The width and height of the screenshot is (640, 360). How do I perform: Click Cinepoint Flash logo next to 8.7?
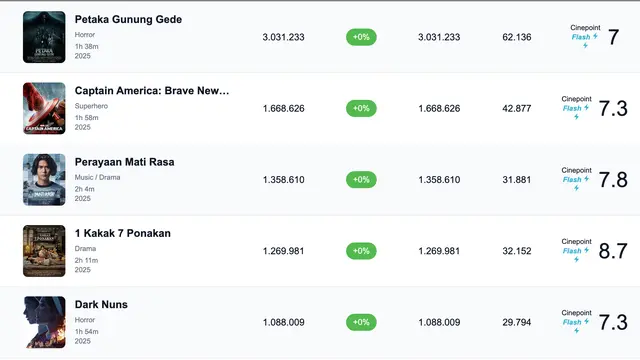coord(576,250)
